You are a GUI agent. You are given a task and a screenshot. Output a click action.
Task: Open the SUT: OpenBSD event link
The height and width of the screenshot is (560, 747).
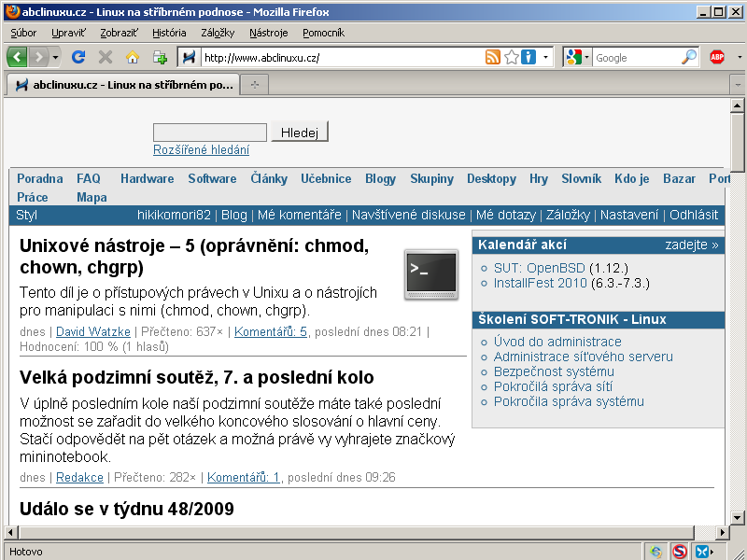(x=540, y=268)
